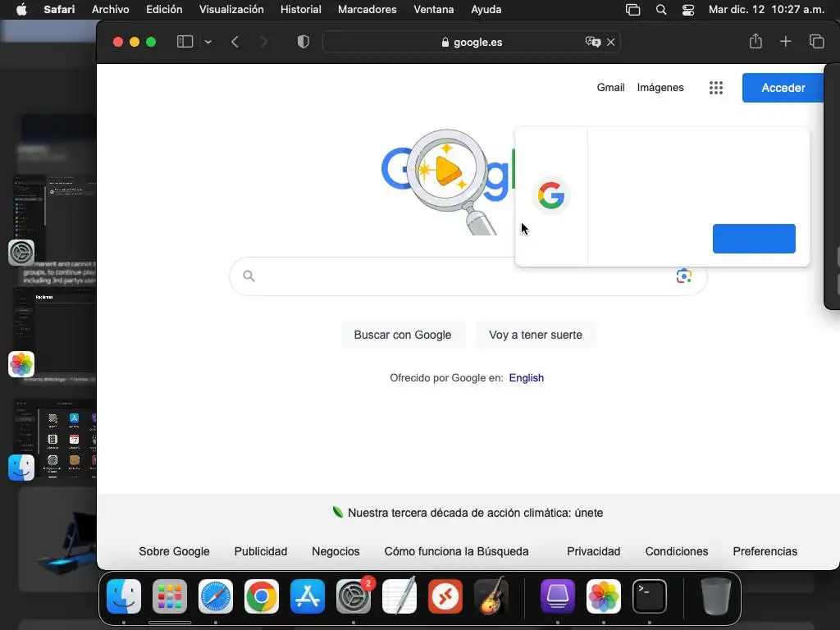Open the Google apps grid icon

(715, 88)
